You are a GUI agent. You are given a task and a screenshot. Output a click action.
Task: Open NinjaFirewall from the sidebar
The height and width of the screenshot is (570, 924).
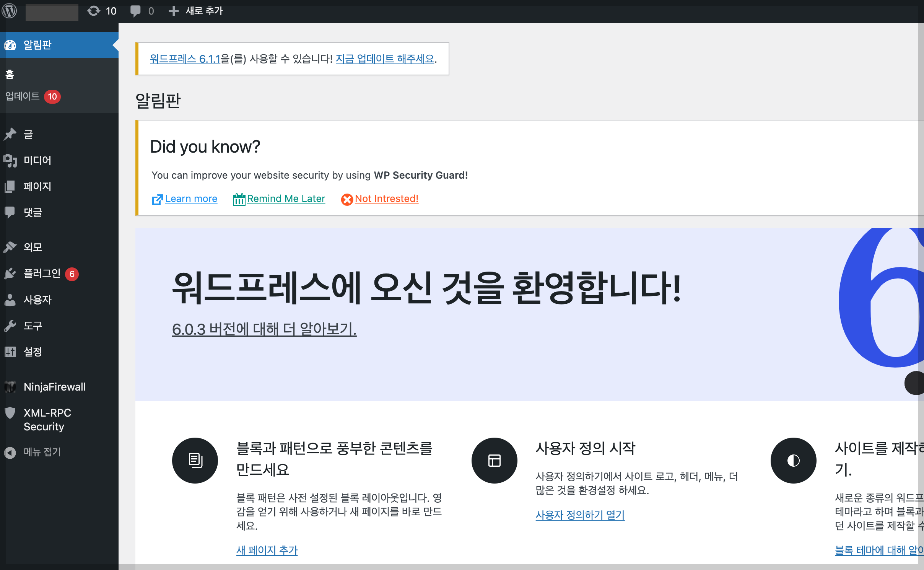(54, 387)
